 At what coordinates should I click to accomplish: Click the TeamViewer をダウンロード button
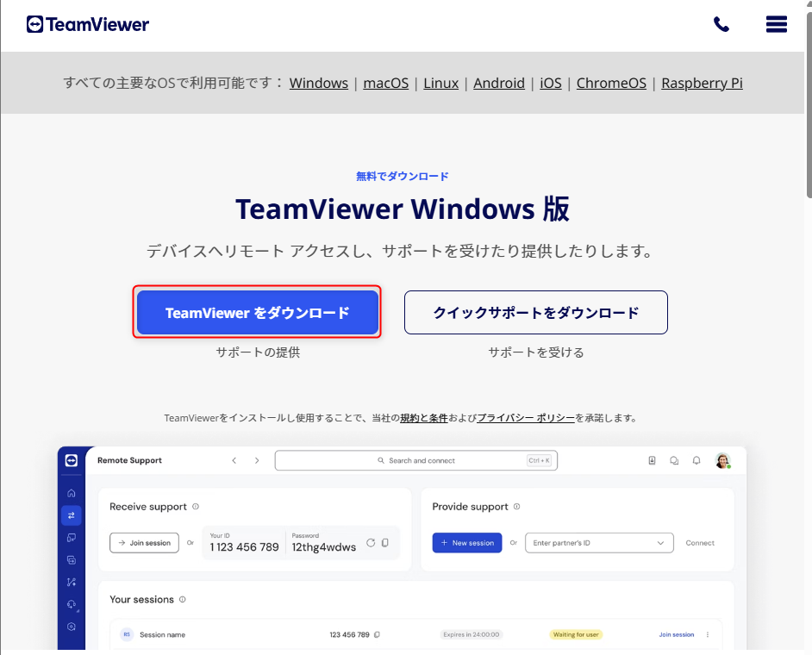coord(258,312)
